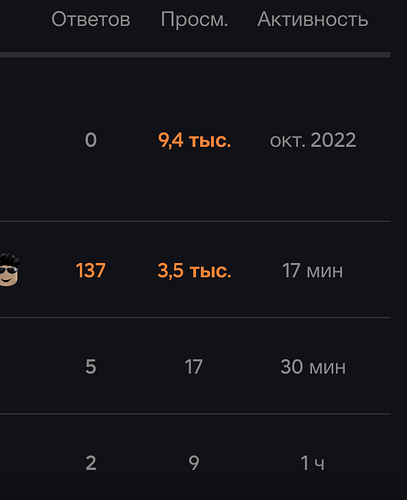Select the 9 views value
This screenshot has width=407, height=500.
coord(194,463)
